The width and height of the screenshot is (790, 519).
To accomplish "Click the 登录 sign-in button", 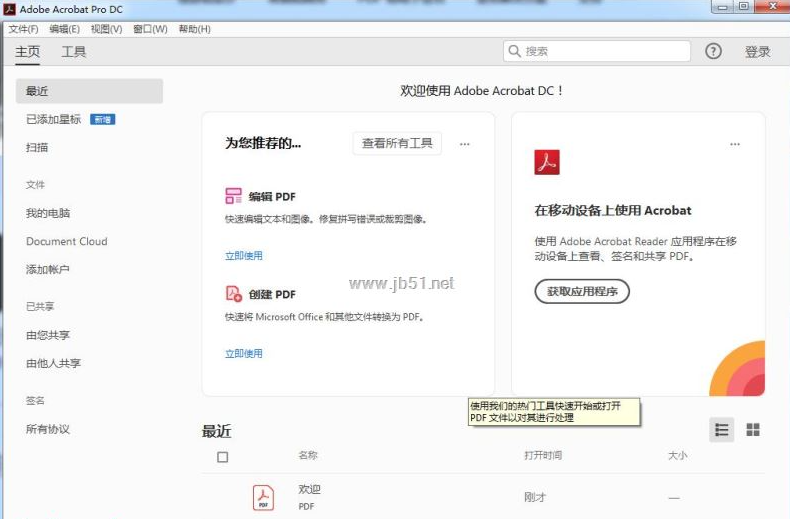I will (757, 51).
